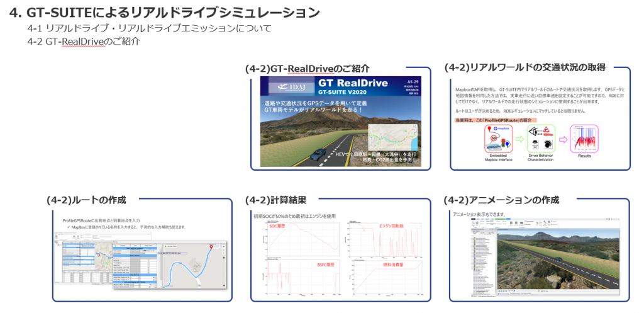Click the AS-29 label on the banner
The image size is (644, 313).
[412, 83]
